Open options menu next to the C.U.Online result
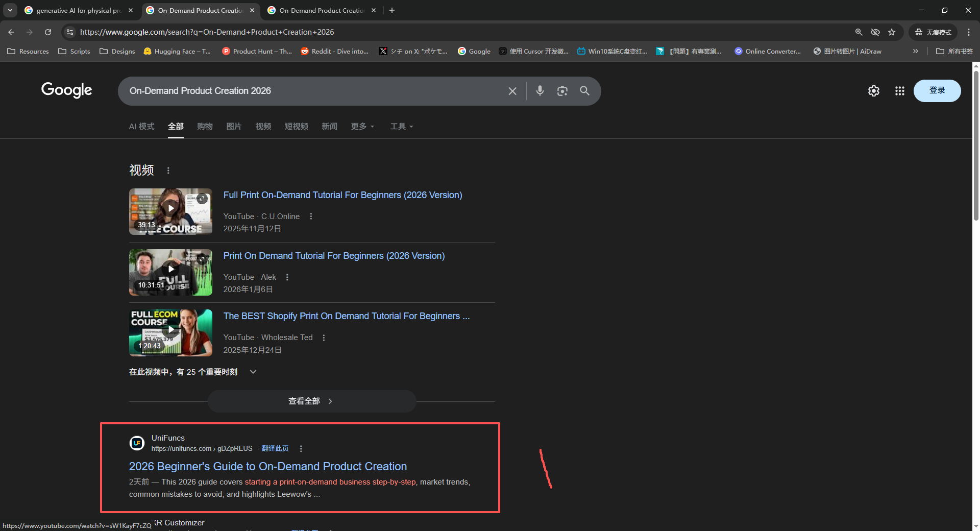Image resolution: width=980 pixels, height=531 pixels. pos(310,216)
